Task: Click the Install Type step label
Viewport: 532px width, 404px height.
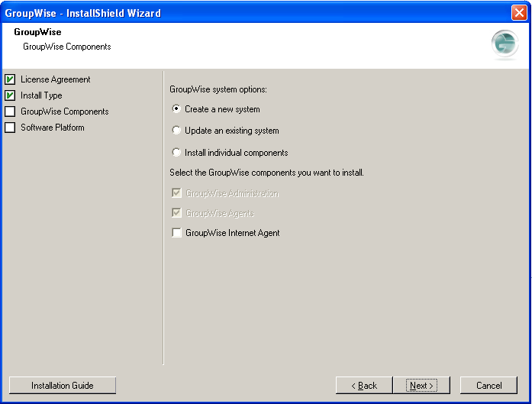Action: click(41, 95)
